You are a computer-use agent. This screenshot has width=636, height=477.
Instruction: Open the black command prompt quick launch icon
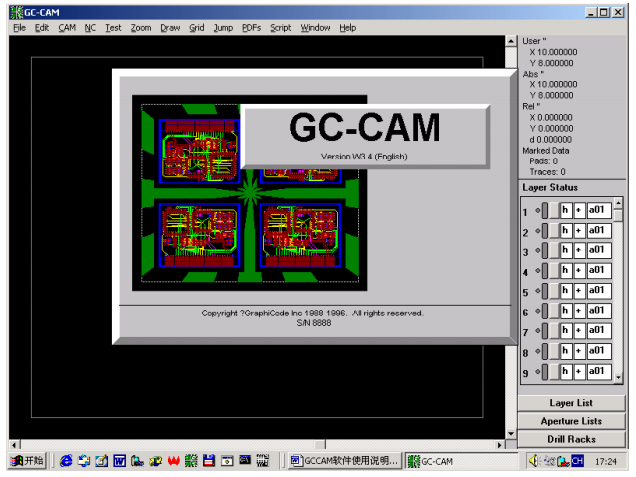(x=245, y=460)
